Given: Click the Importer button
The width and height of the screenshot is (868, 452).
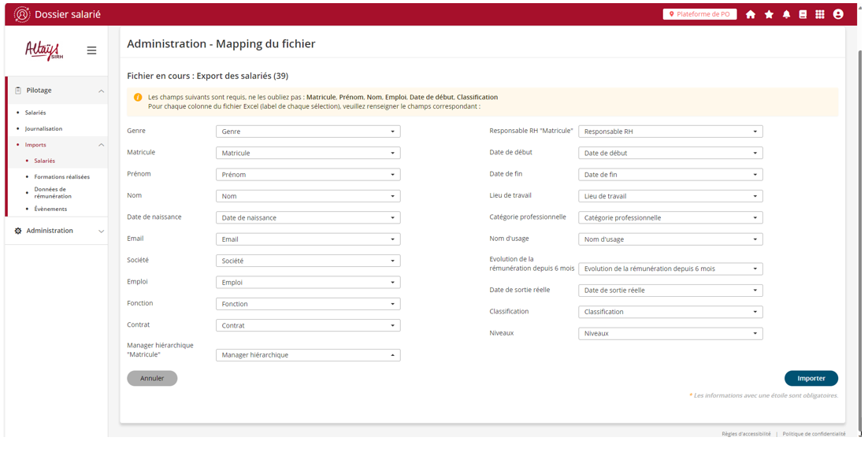Looking at the screenshot, I should point(811,379).
